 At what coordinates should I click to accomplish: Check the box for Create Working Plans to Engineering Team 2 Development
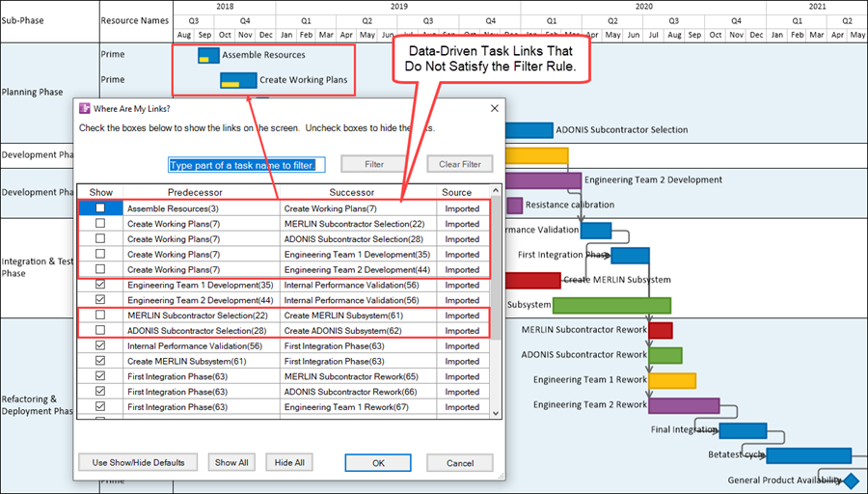click(100, 269)
